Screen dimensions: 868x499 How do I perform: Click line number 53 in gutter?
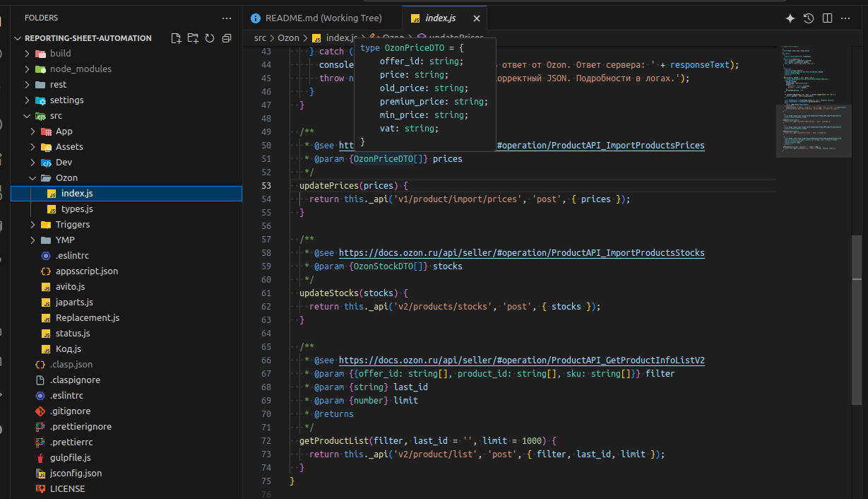[266, 186]
